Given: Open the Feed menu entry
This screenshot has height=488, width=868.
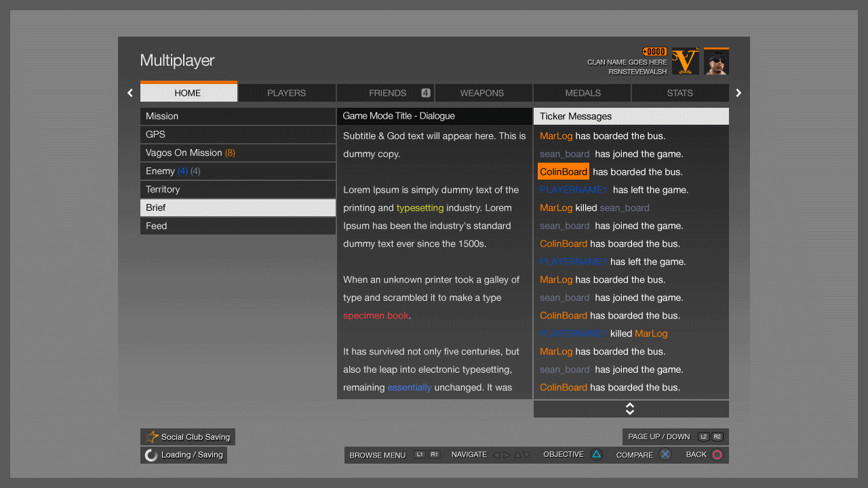Looking at the screenshot, I should (x=237, y=226).
